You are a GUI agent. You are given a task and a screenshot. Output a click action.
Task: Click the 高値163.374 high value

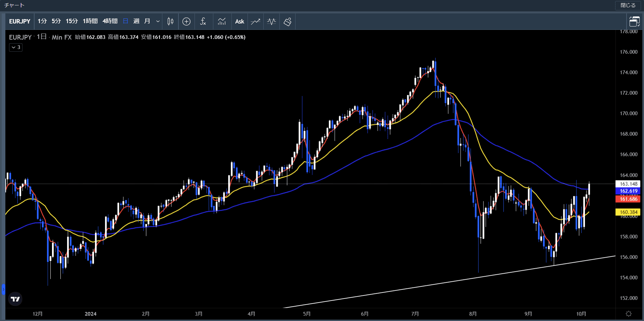123,37
